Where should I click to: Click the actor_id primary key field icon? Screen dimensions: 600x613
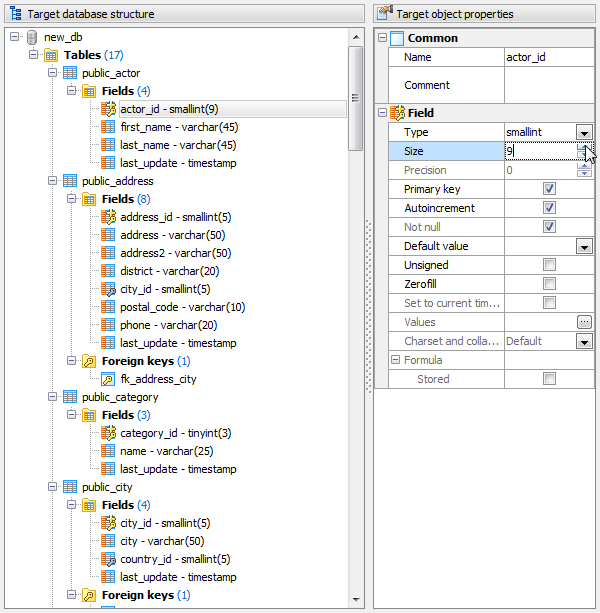(108, 109)
